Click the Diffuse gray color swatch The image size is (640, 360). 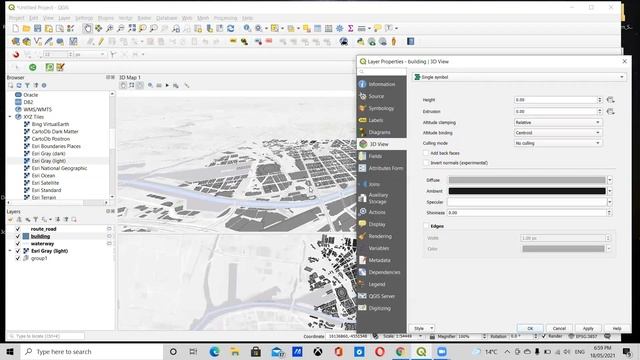click(527, 180)
